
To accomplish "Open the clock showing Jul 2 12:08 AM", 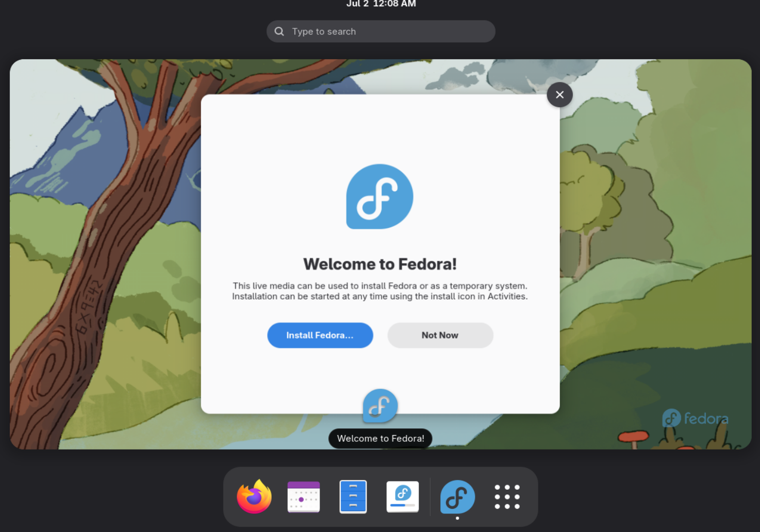I will coord(381,4).
